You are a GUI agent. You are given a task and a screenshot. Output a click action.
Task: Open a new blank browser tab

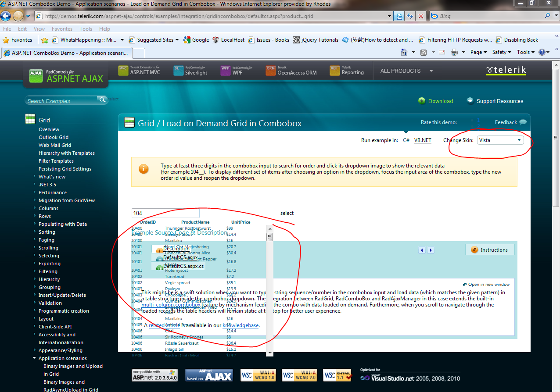coord(139,53)
